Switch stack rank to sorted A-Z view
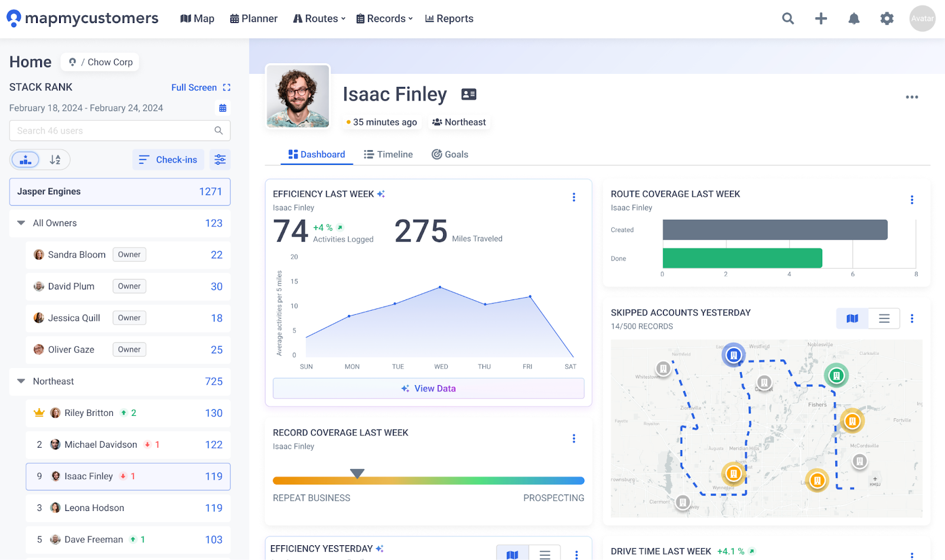 (55, 159)
